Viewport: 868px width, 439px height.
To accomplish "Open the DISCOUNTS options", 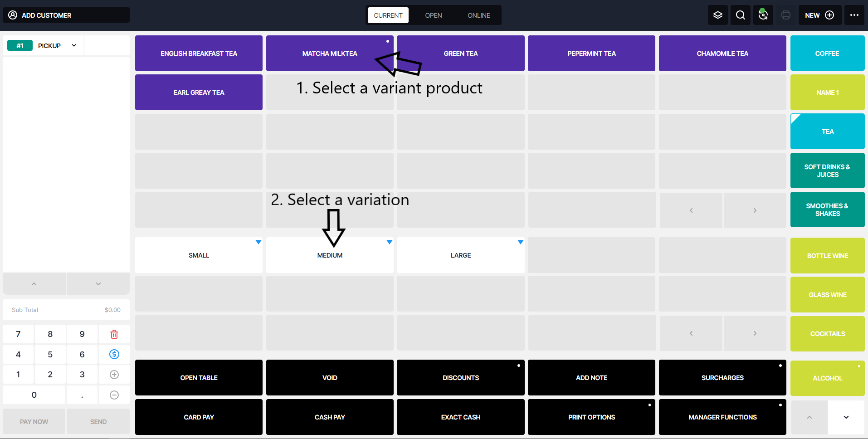I will point(460,377).
